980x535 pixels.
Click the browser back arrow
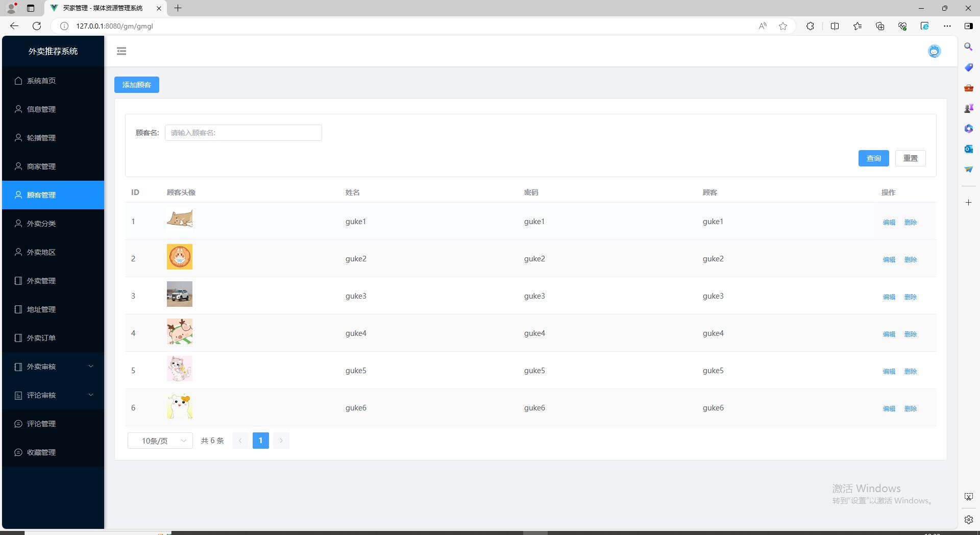click(x=14, y=26)
